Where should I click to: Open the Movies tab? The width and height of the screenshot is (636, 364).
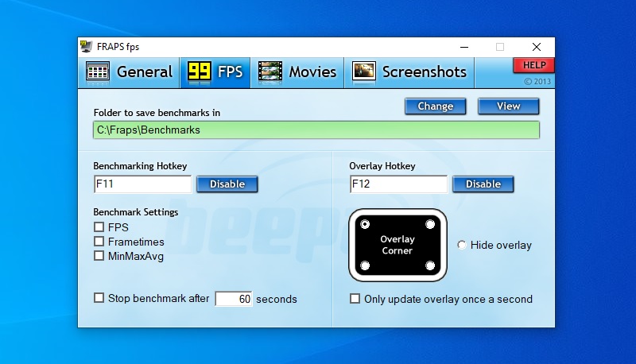pos(297,72)
